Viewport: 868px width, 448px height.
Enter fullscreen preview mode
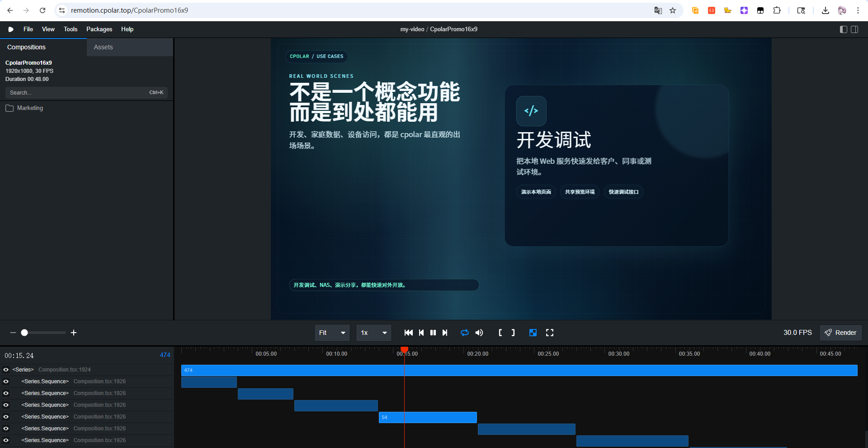[x=550, y=333]
